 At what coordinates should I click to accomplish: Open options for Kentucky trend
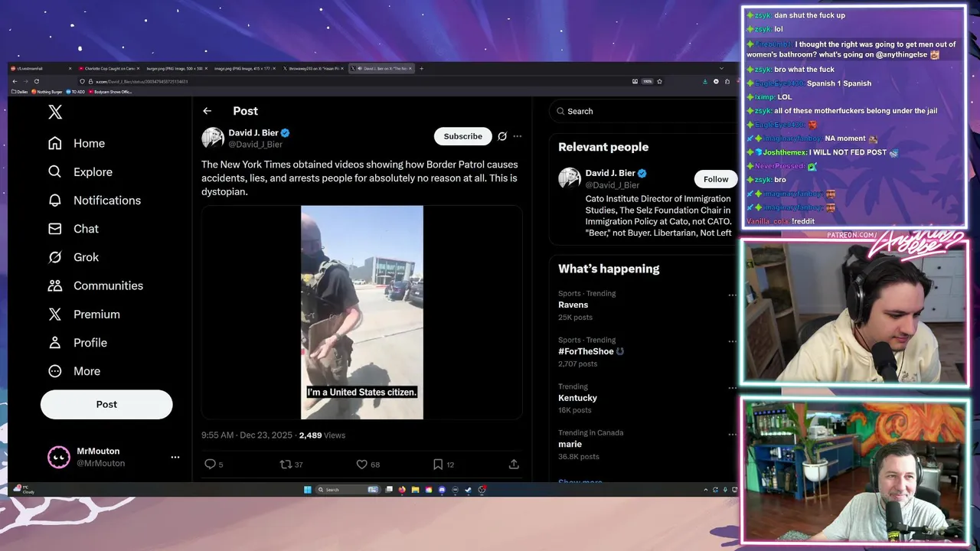tap(732, 388)
